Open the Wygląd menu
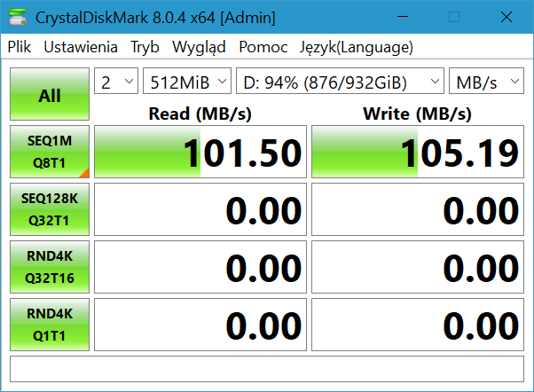 coord(199,47)
